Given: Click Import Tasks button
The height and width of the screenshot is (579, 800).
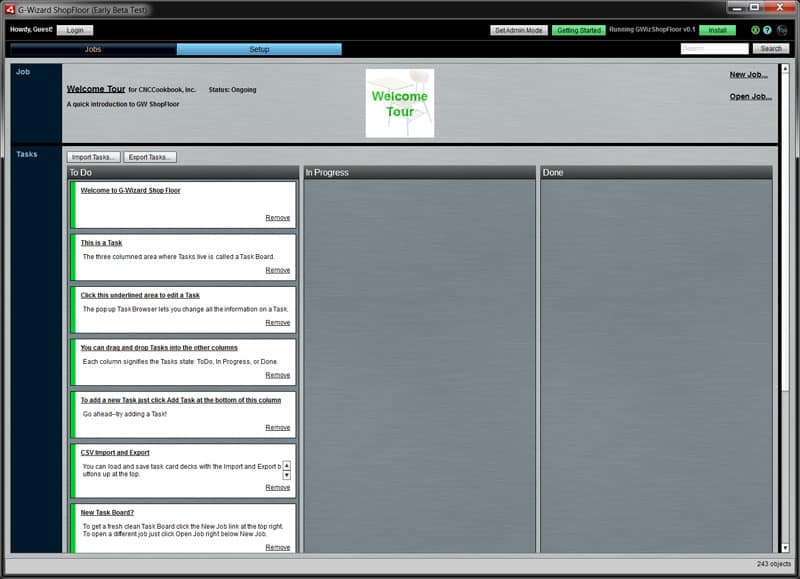Looking at the screenshot, I should (x=93, y=157).
